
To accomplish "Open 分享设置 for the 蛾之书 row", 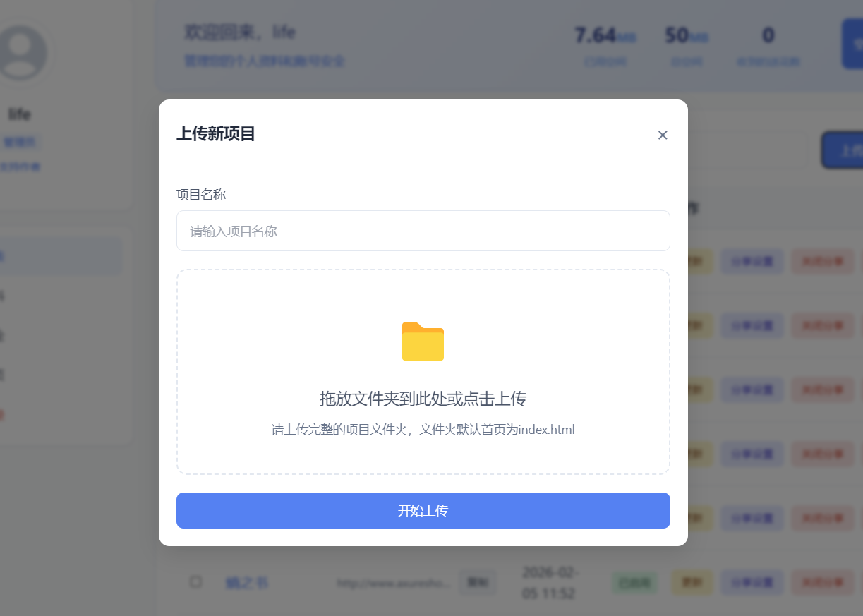I will click(x=752, y=583).
